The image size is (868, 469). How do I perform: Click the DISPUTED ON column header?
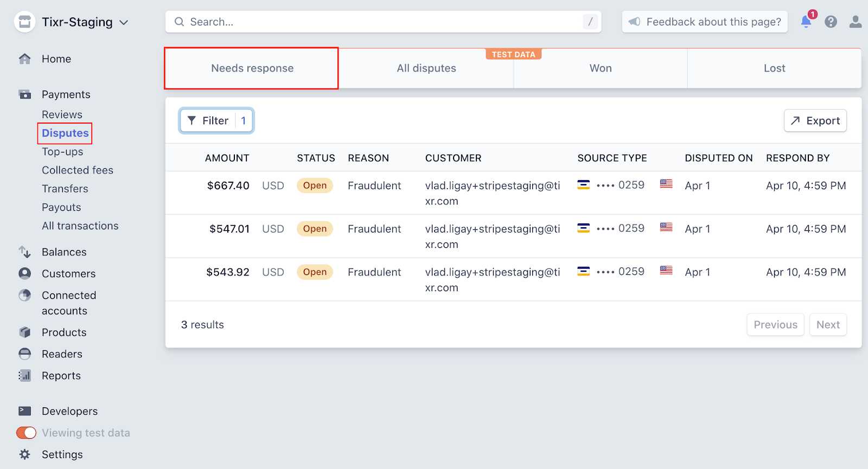point(719,158)
